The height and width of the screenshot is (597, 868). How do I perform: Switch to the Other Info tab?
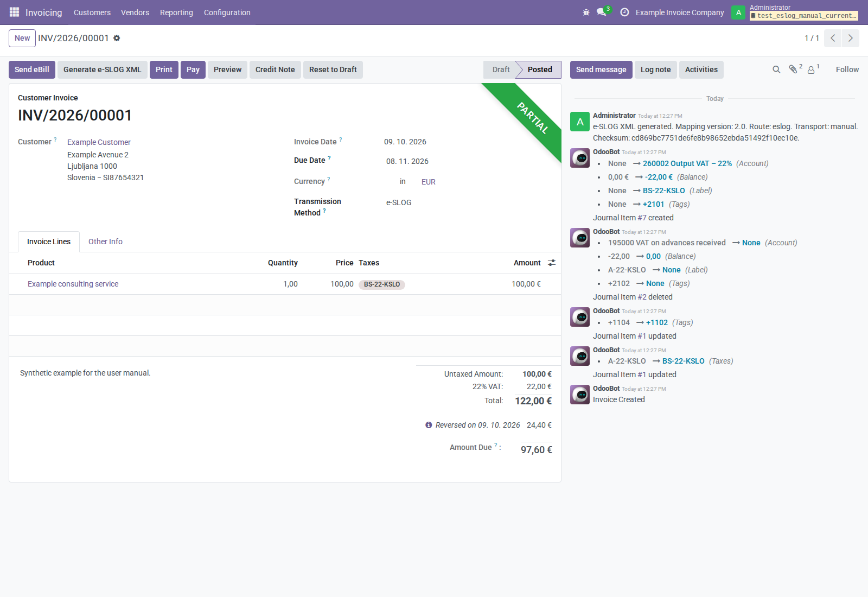tap(105, 242)
